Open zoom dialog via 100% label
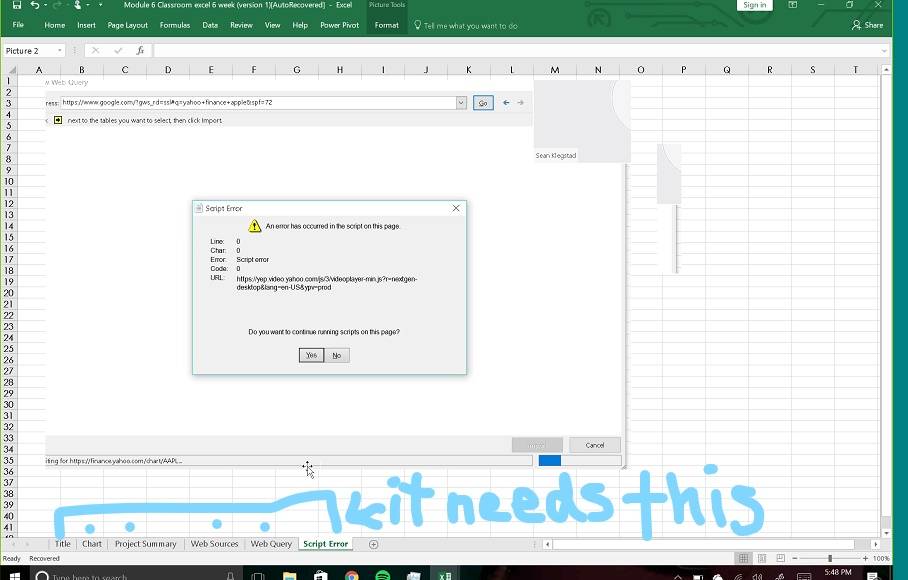The width and height of the screenshot is (908, 580). tap(881, 559)
